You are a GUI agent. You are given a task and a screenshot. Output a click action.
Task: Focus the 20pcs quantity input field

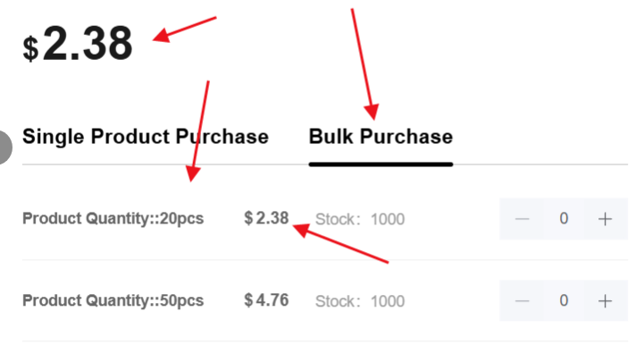[x=564, y=219]
